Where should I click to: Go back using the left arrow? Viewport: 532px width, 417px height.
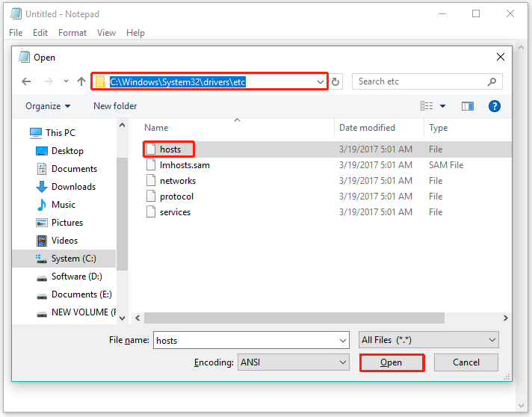pos(26,81)
